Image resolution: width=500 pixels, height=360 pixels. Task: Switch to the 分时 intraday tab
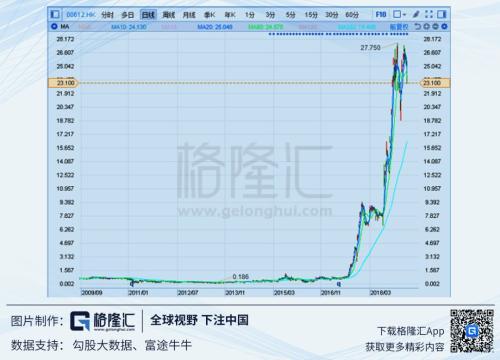tap(107, 15)
